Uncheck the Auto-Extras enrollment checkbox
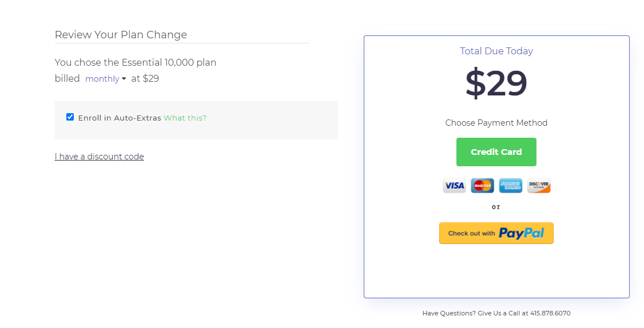The height and width of the screenshot is (328, 644). 70,117
